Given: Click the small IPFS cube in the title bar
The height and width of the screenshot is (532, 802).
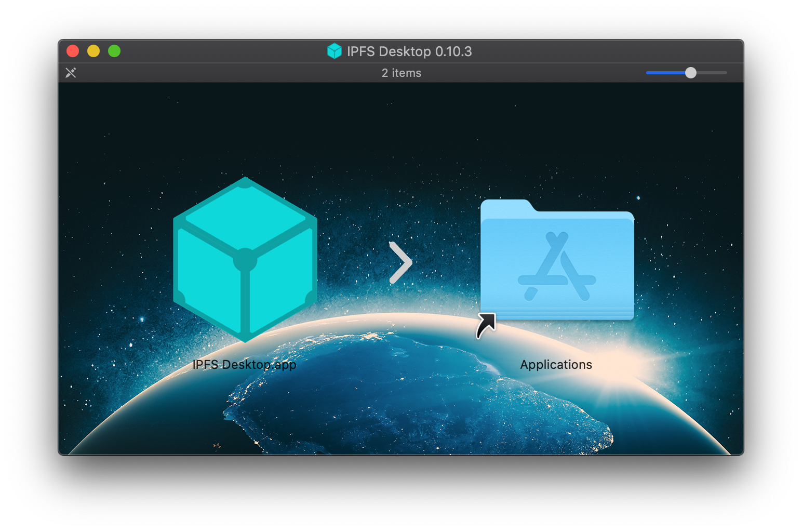Looking at the screenshot, I should [x=335, y=51].
